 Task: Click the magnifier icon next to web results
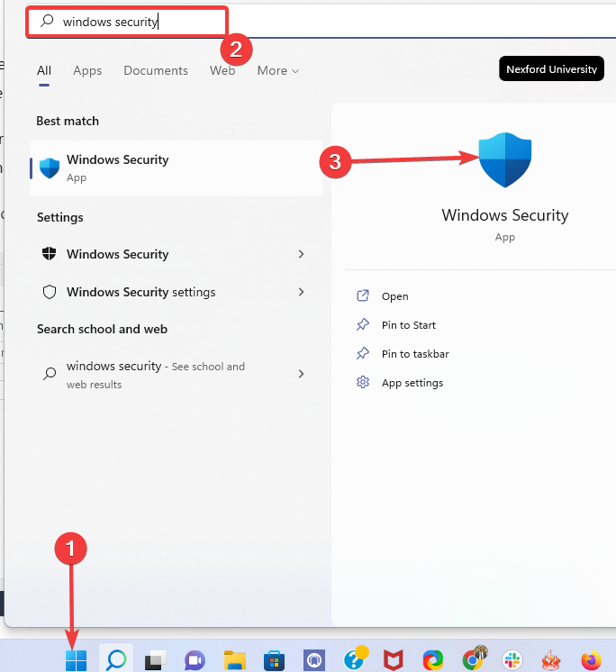(50, 374)
